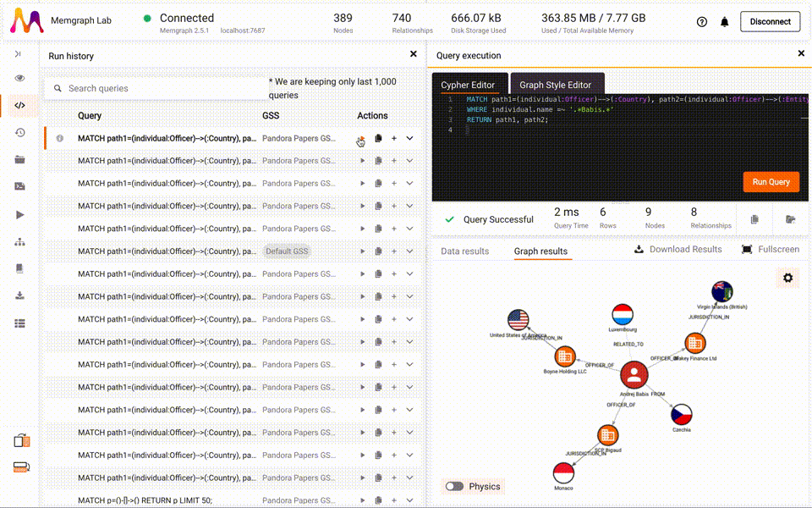Close the Query execution panel
The height and width of the screenshot is (508, 812).
pyautogui.click(x=801, y=53)
